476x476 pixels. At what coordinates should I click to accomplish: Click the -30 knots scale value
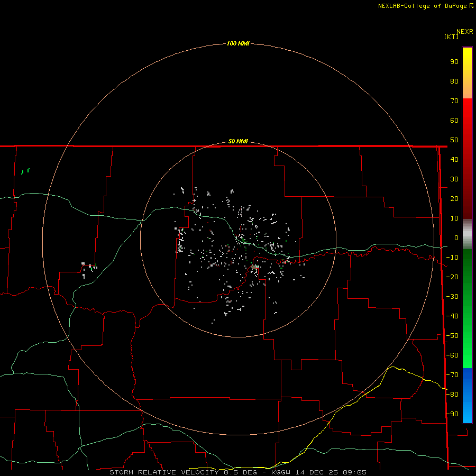pyautogui.click(x=452, y=297)
